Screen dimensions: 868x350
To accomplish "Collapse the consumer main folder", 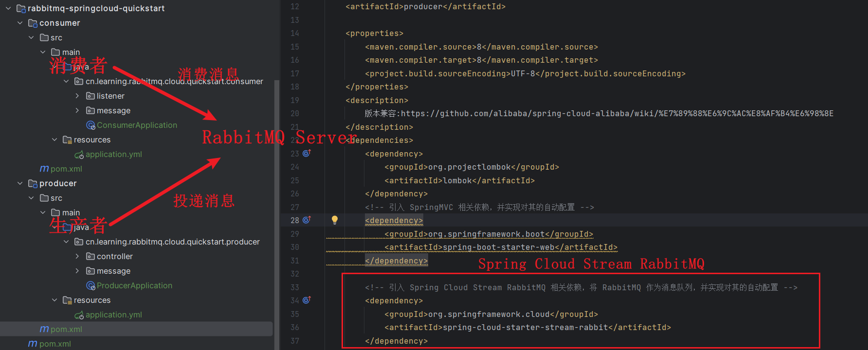I will [43, 52].
